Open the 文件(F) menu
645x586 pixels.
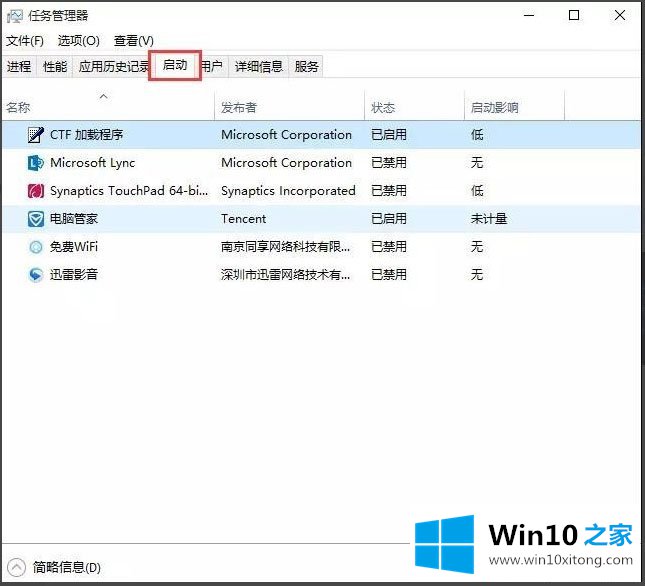(25, 41)
